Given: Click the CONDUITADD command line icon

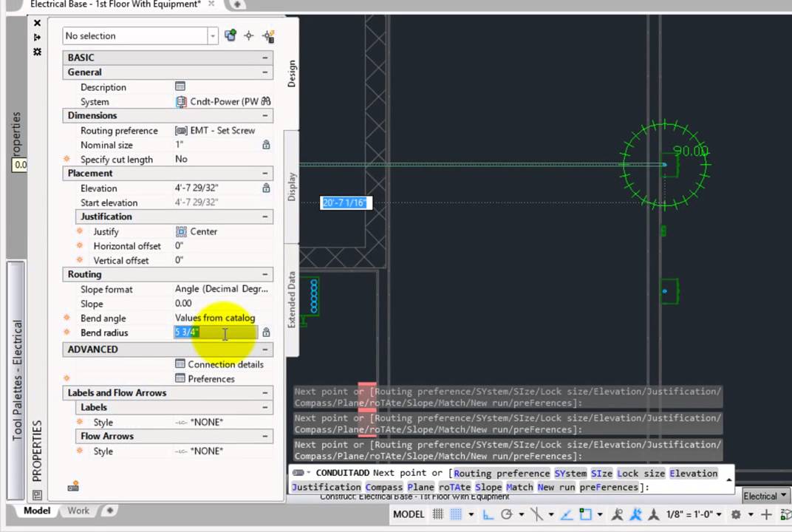Looking at the screenshot, I should click(x=298, y=473).
